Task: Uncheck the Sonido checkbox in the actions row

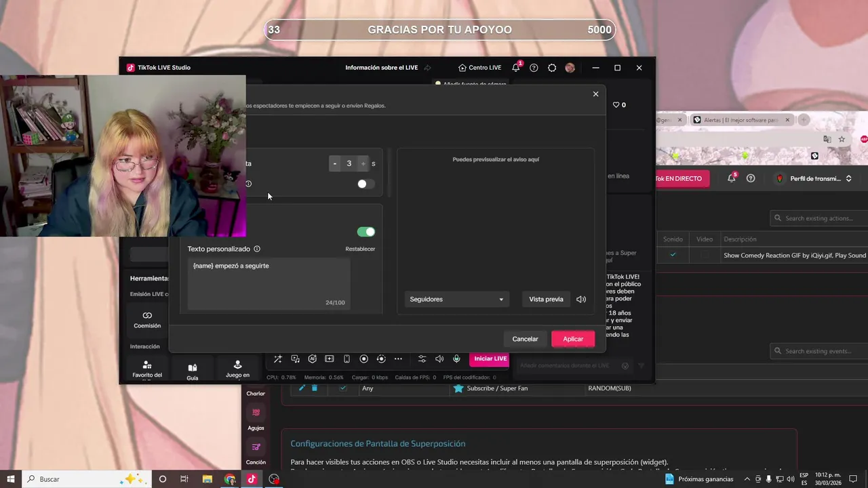Action: (673, 255)
